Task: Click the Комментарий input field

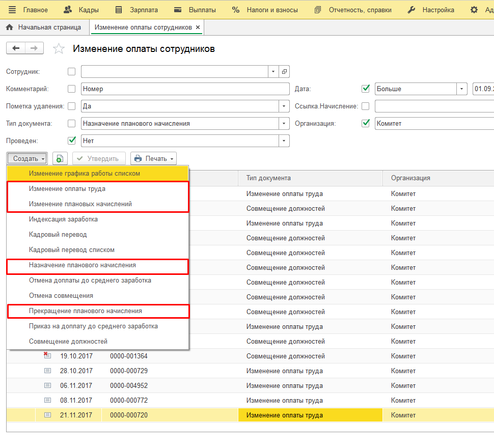Action: pos(185,89)
